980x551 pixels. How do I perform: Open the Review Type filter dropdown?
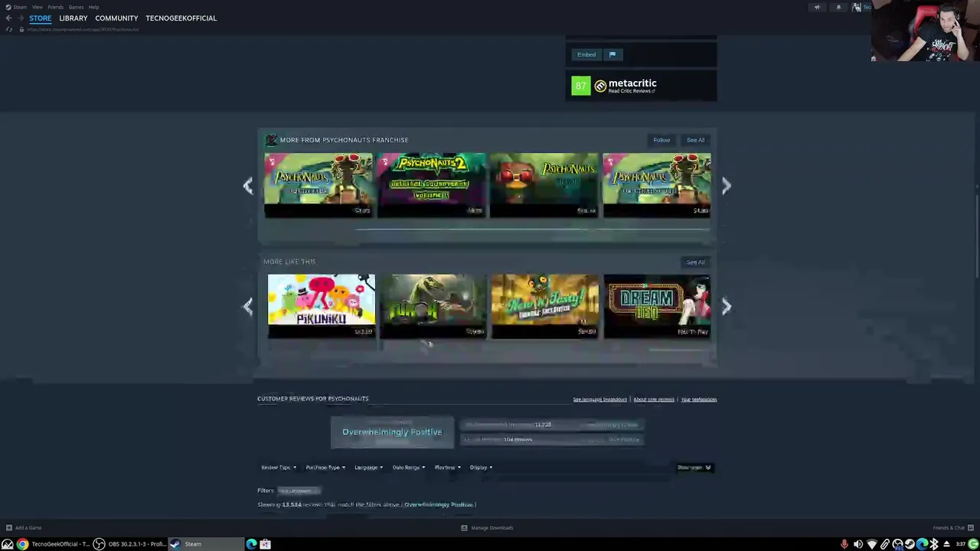click(x=278, y=468)
